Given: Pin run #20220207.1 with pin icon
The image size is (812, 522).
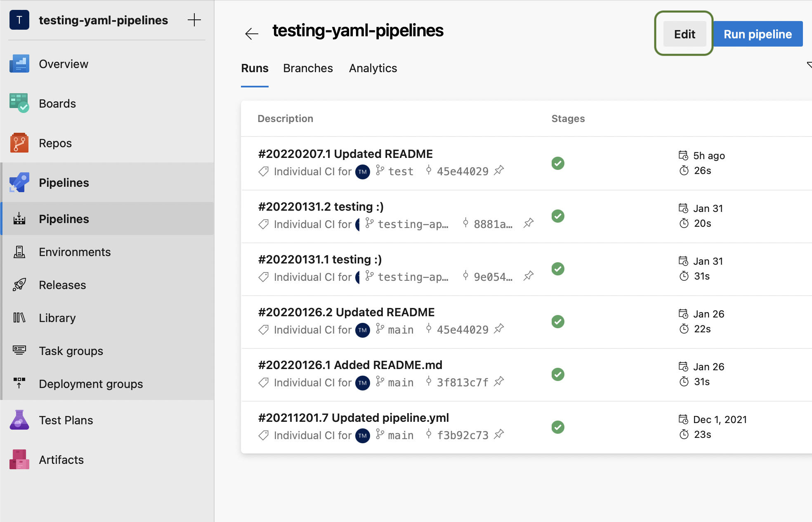Looking at the screenshot, I should (x=499, y=170).
